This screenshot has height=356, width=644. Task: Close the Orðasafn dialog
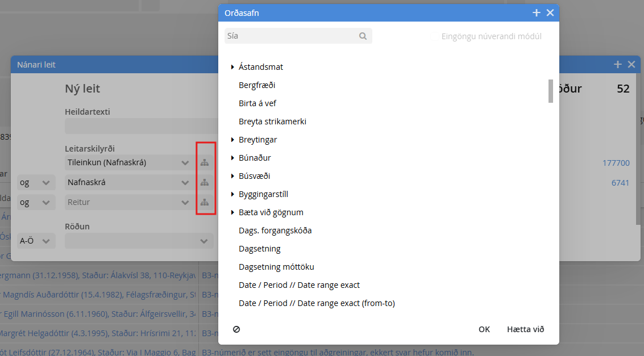(x=550, y=13)
